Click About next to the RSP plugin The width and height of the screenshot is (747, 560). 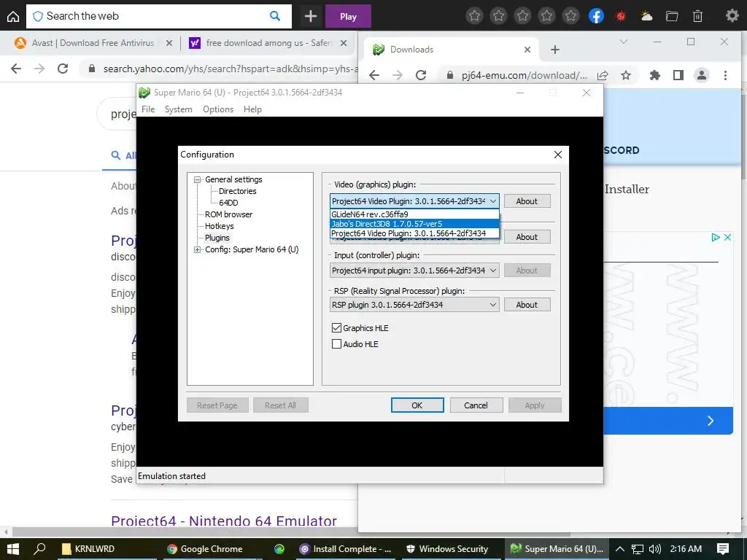coord(527,305)
